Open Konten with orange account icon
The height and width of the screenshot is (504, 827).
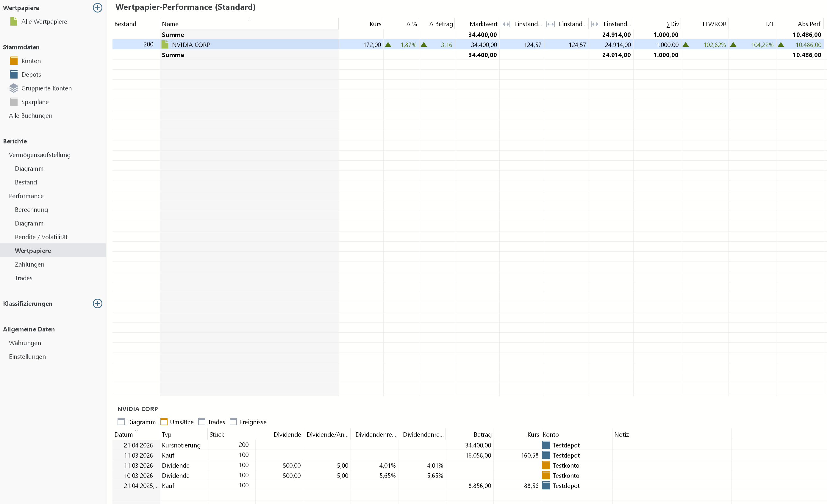point(14,61)
